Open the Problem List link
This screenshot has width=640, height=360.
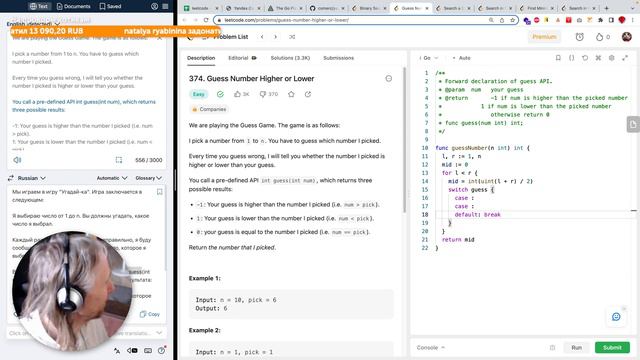pos(231,37)
